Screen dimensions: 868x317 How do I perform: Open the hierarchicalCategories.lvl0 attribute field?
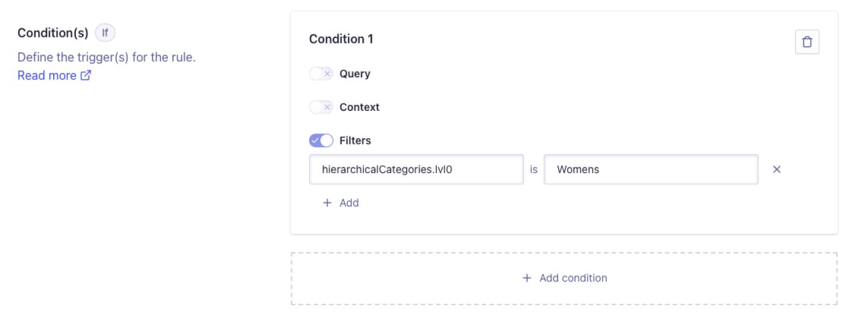click(416, 169)
